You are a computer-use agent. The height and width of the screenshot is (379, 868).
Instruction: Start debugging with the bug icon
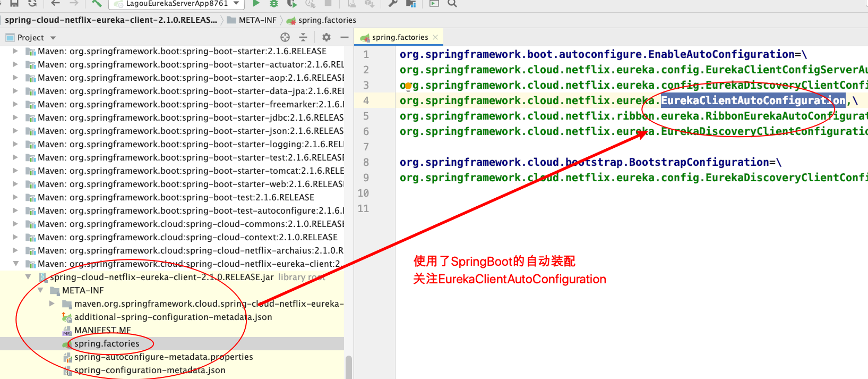pos(274,4)
